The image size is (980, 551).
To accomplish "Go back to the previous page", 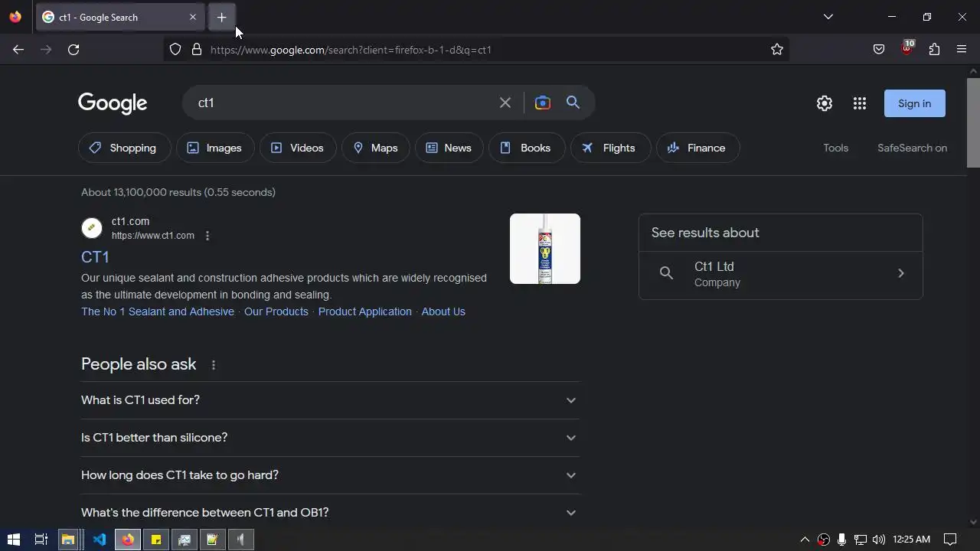I will [x=18, y=50].
